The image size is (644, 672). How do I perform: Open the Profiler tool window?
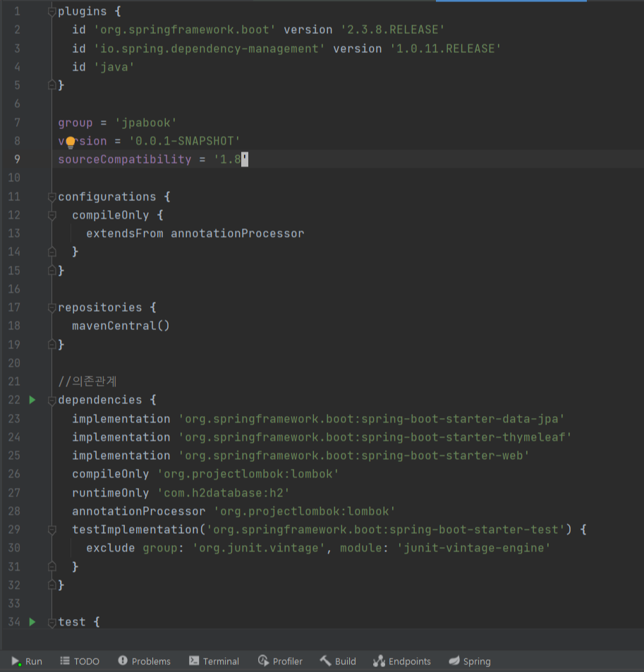point(281,661)
